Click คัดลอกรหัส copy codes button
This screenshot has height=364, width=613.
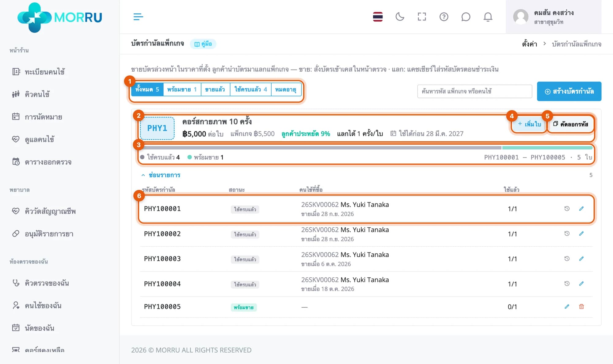(x=571, y=124)
